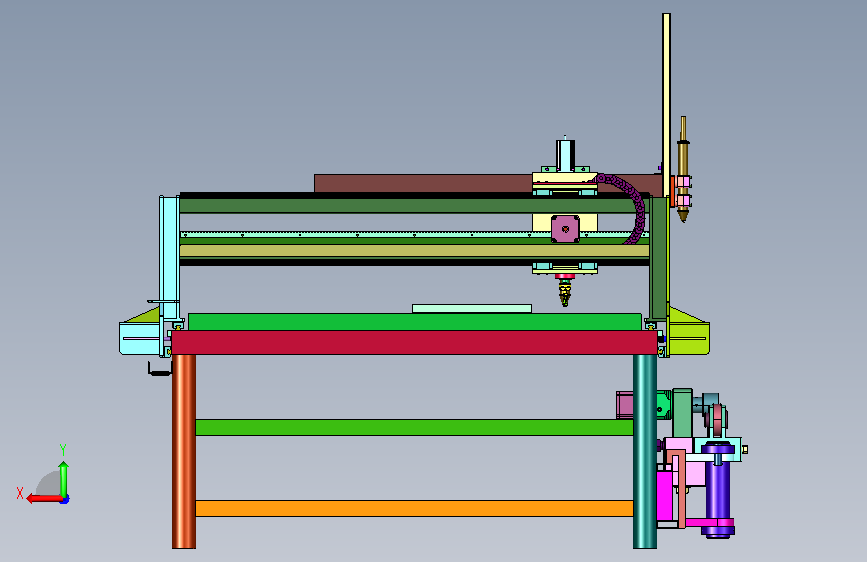Screen dimensions: 867x562
Task: Select the pink clamp blocks holding torch
Action: [684, 190]
